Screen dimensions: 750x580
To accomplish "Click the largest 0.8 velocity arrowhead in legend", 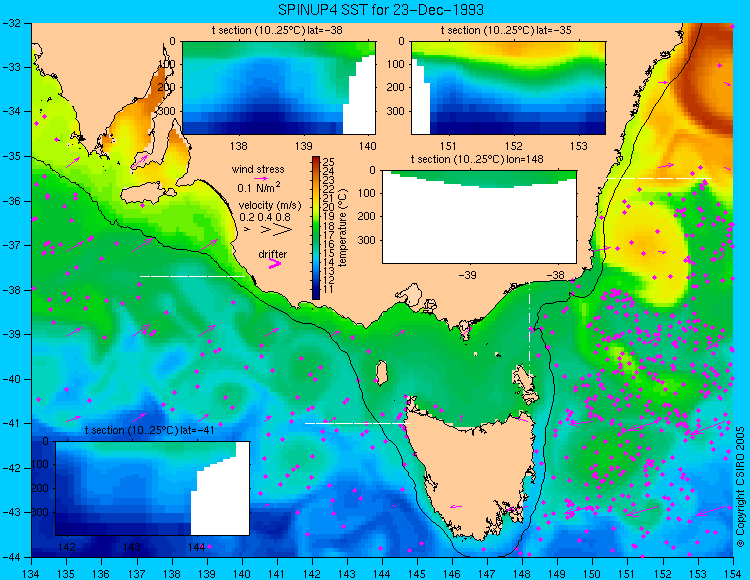I will (x=283, y=230).
